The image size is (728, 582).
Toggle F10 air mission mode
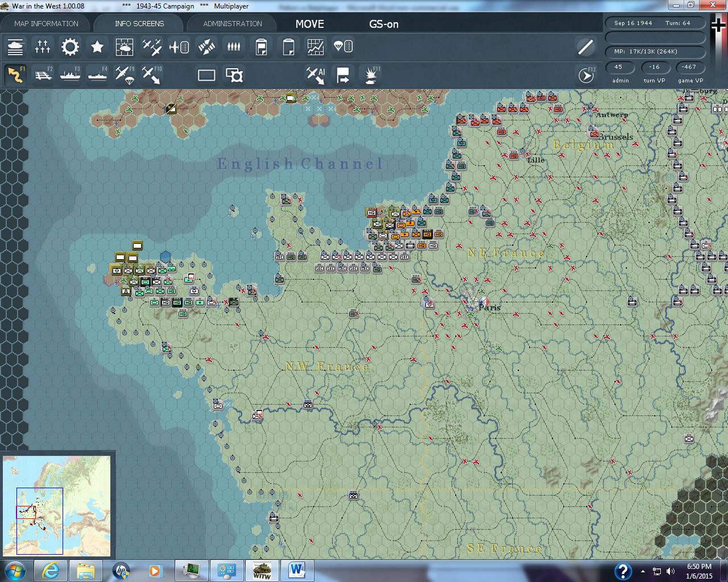(x=152, y=75)
